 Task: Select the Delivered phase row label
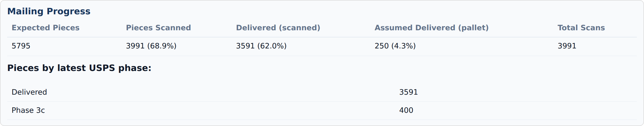29,92
